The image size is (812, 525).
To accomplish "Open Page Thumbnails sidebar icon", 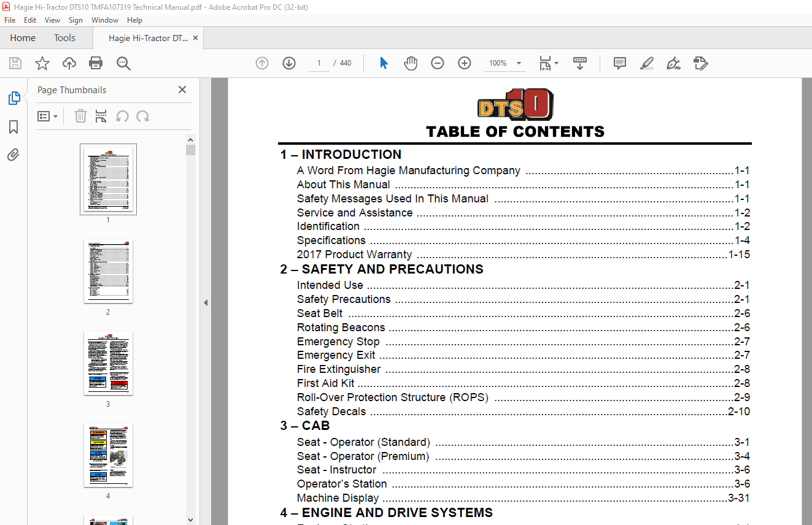I will [x=14, y=98].
